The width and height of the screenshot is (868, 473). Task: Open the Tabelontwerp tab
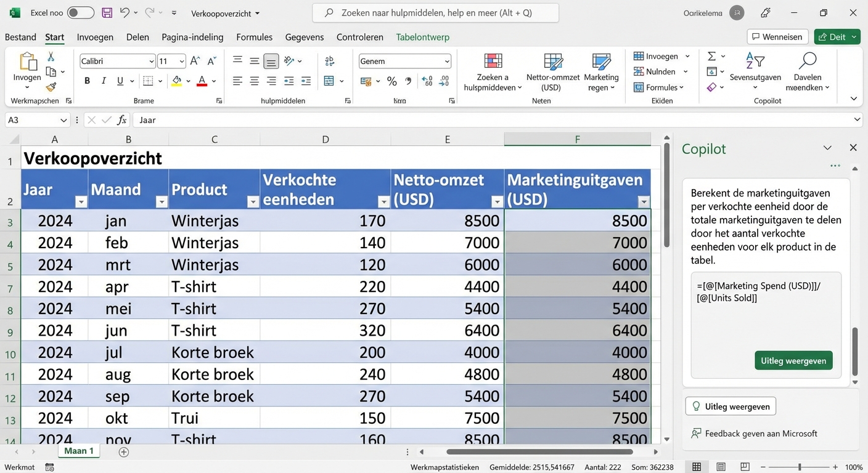[422, 37]
